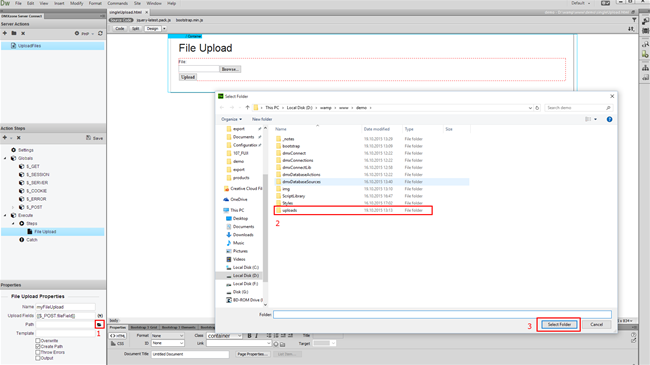The image size is (650, 365).
Task: Open the File menu
Action: click(18, 3)
